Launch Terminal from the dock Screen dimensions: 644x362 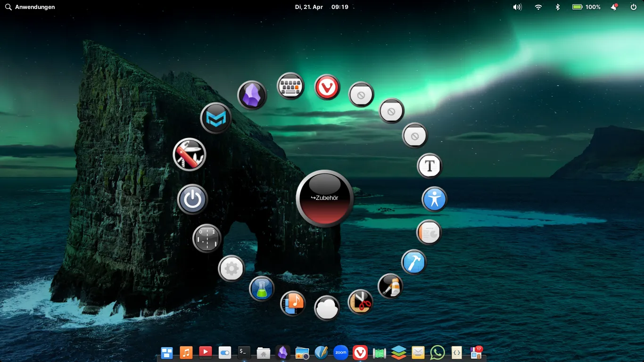244,352
